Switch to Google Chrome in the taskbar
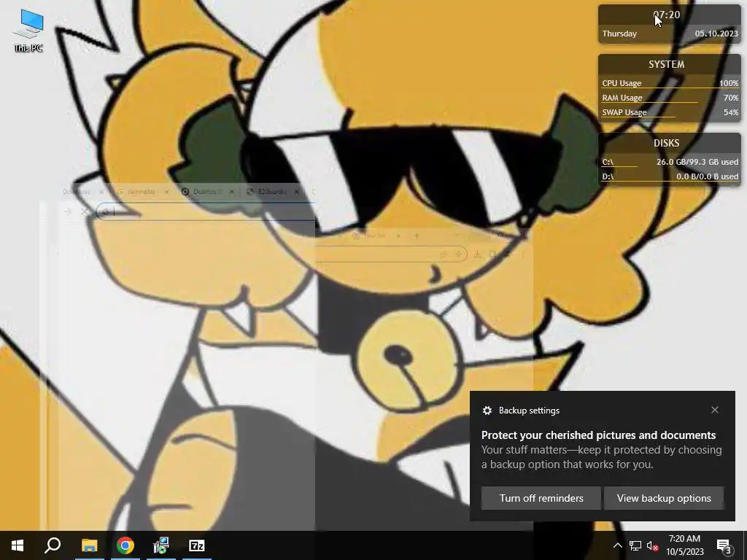Image resolution: width=747 pixels, height=560 pixels. point(125,545)
